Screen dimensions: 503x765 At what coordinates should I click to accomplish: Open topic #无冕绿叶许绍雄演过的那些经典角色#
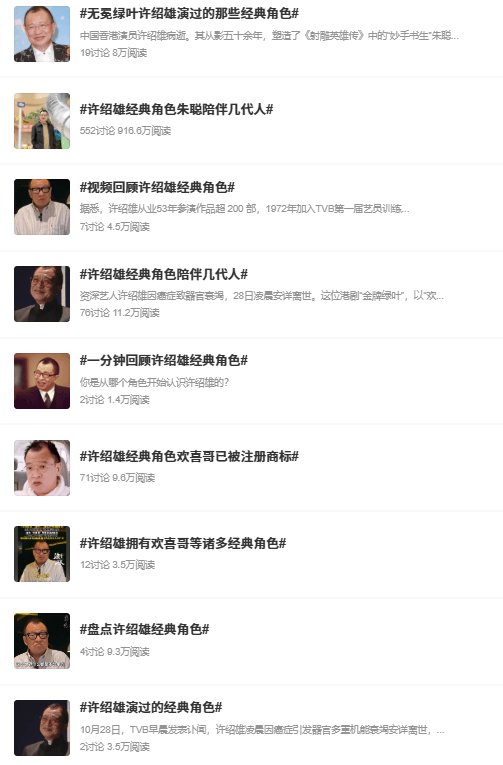coord(189,14)
